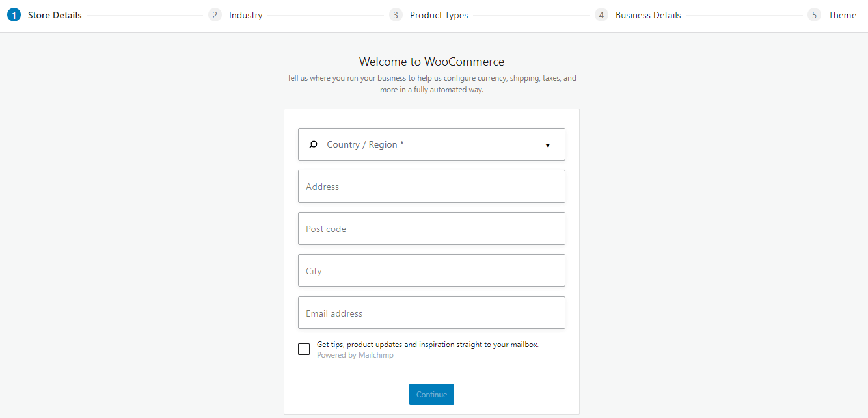Viewport: 868px width, 418px height.
Task: Open the Theme step
Action: (843, 14)
